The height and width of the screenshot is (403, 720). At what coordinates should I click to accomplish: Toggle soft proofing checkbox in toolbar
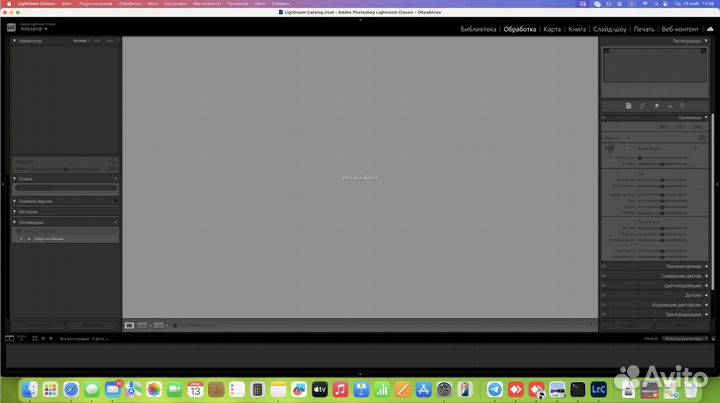point(174,325)
